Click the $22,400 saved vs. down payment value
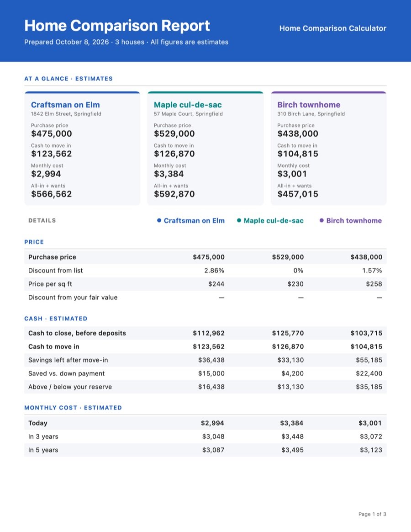 coord(369,373)
